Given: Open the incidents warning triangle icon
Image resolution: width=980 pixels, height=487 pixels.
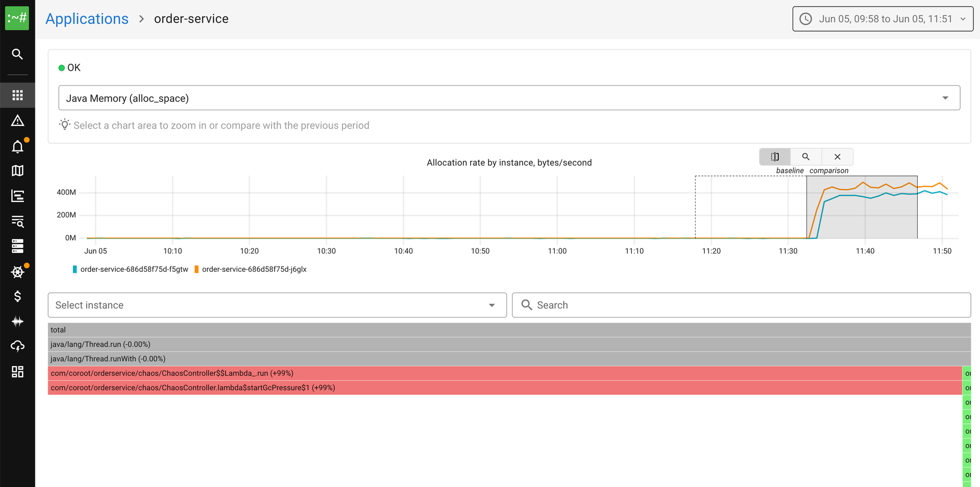Looking at the screenshot, I should [17, 121].
